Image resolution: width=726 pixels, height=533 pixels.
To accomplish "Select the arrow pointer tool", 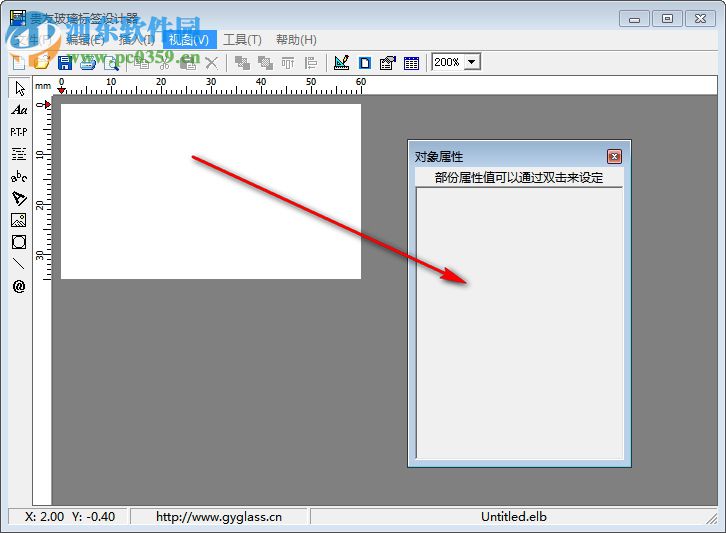I will coord(19,88).
